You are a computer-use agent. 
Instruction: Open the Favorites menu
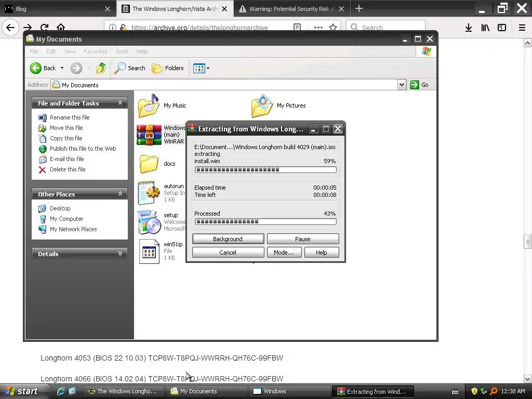click(96, 51)
